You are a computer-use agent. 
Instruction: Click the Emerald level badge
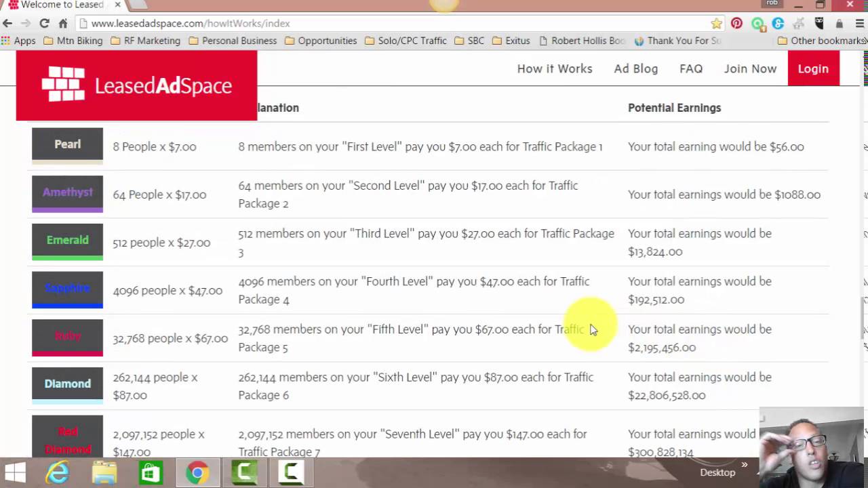point(67,242)
